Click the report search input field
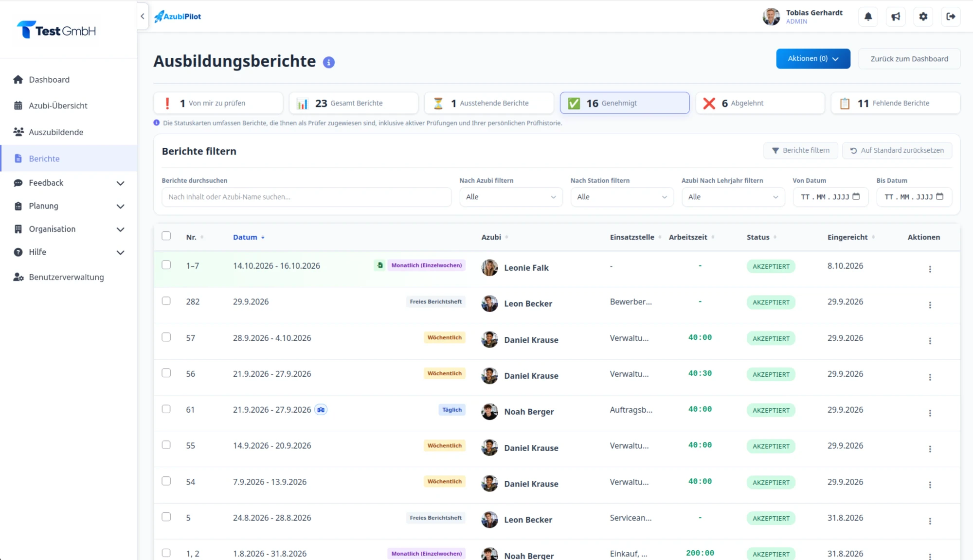973x560 pixels. 306,197
